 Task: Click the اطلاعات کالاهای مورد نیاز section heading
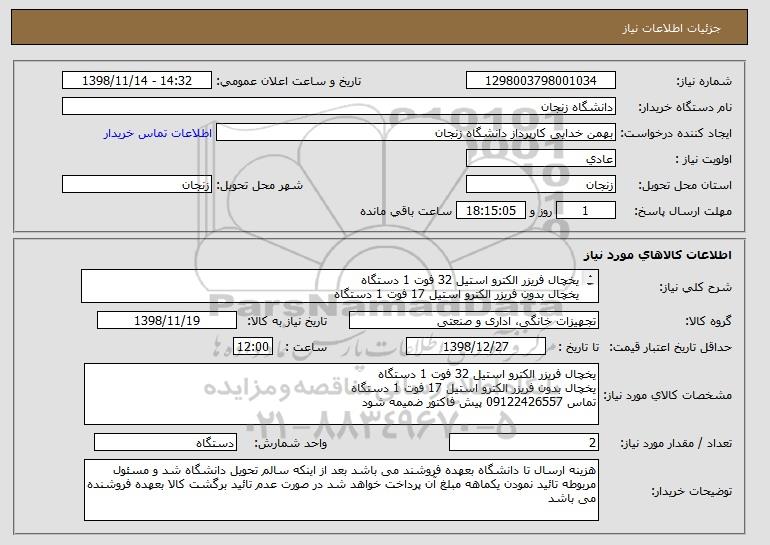pyautogui.click(x=658, y=255)
